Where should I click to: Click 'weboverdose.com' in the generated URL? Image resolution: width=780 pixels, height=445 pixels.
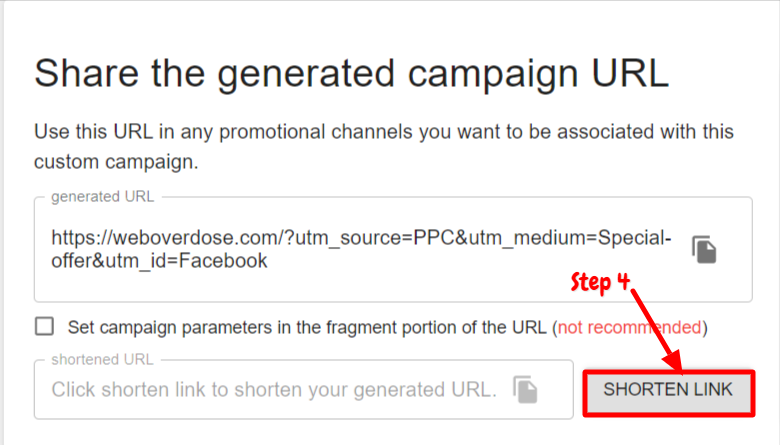(195, 238)
